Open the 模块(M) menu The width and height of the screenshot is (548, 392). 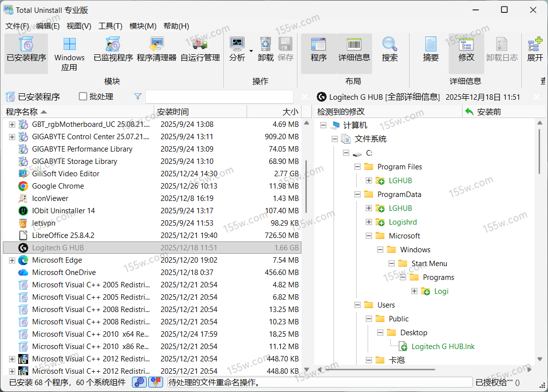[x=143, y=26]
